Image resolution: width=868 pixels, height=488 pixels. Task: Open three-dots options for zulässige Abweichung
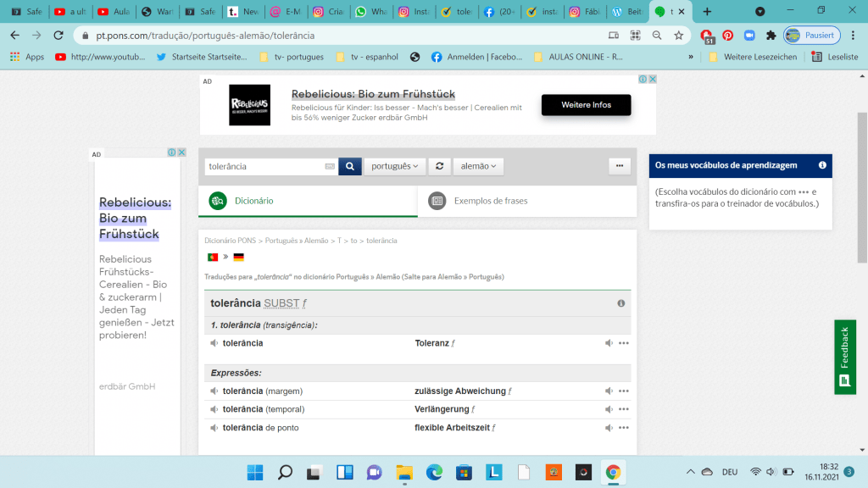pos(624,391)
